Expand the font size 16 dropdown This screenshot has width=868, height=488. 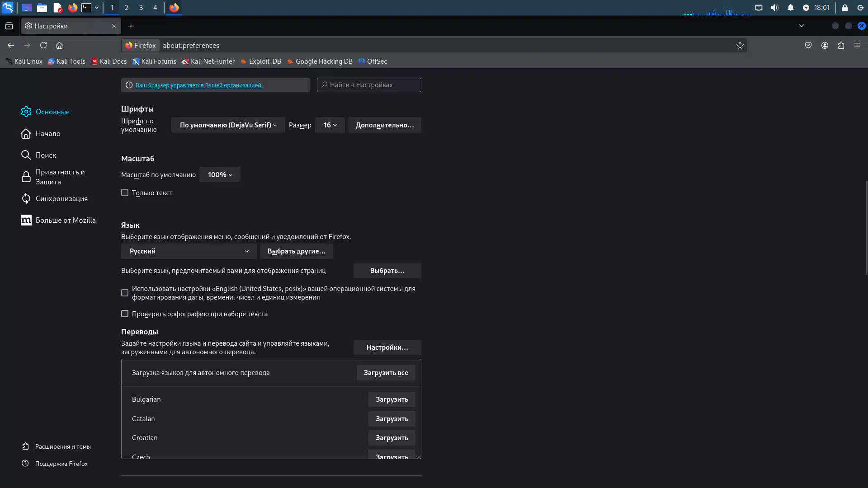330,125
